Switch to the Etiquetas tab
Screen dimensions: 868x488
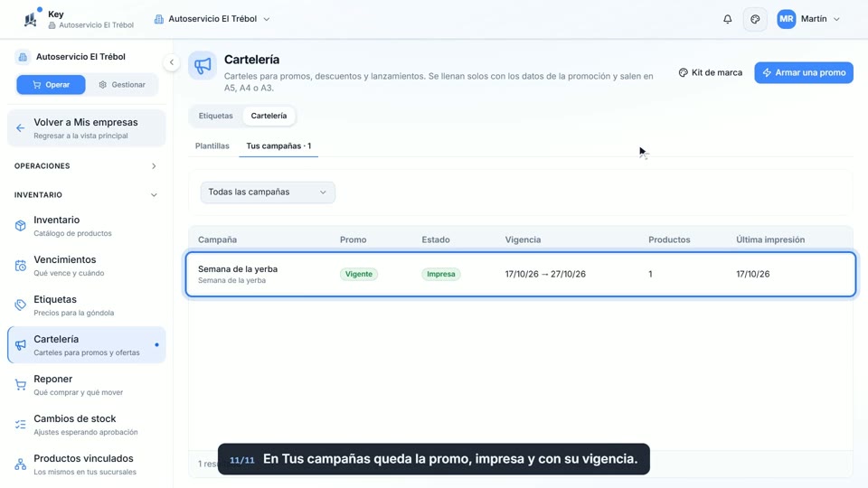[x=216, y=116]
